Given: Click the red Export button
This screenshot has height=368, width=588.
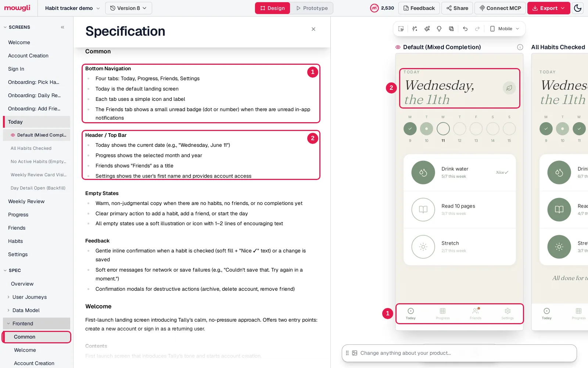Looking at the screenshot, I should pyautogui.click(x=549, y=8).
